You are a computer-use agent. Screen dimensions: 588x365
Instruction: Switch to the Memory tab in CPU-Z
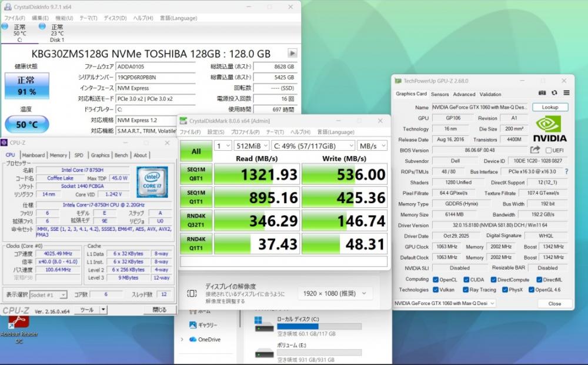coord(58,155)
